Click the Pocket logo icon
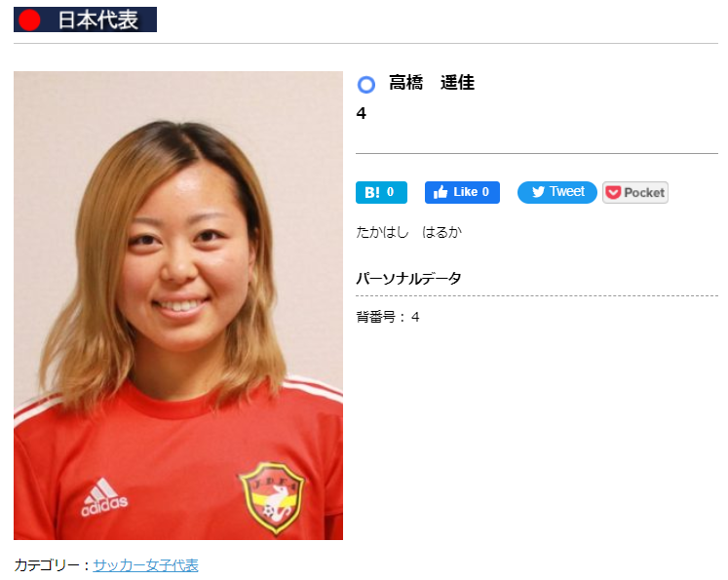The width and height of the screenshot is (728, 580). pos(613,192)
